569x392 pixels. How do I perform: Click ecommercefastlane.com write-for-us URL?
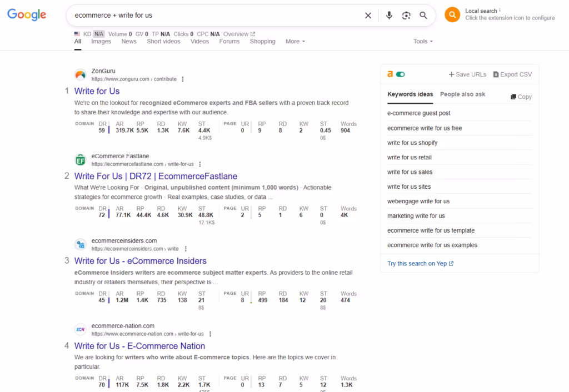[x=143, y=164]
